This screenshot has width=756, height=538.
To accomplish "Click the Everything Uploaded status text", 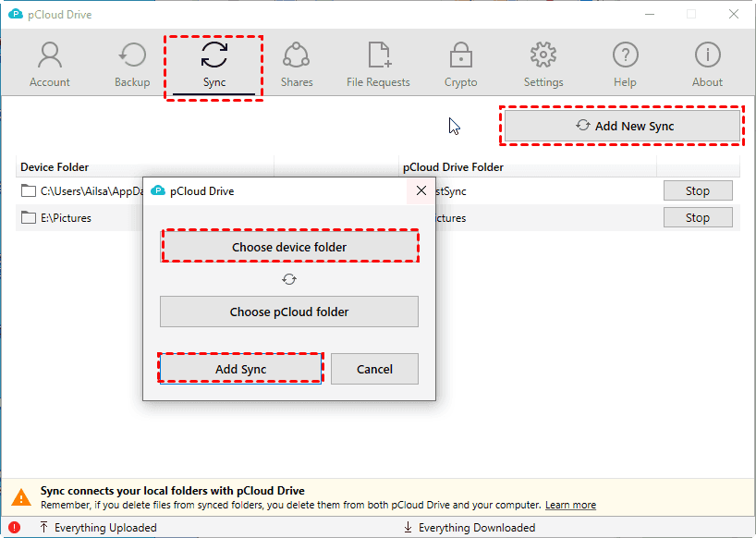I will [105, 528].
